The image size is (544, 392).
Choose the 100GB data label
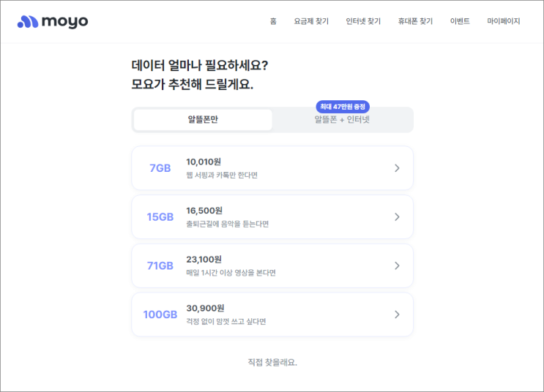click(x=160, y=314)
